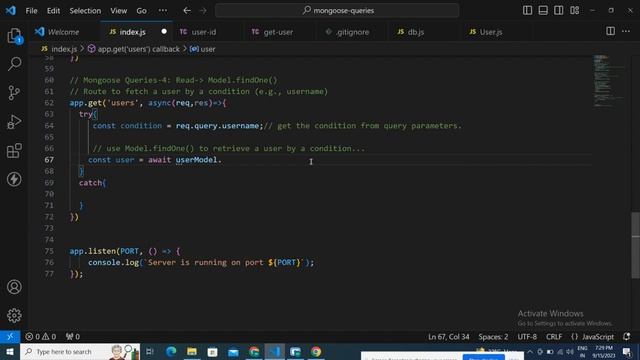Click the VS Code logo icon

(x=11, y=10)
